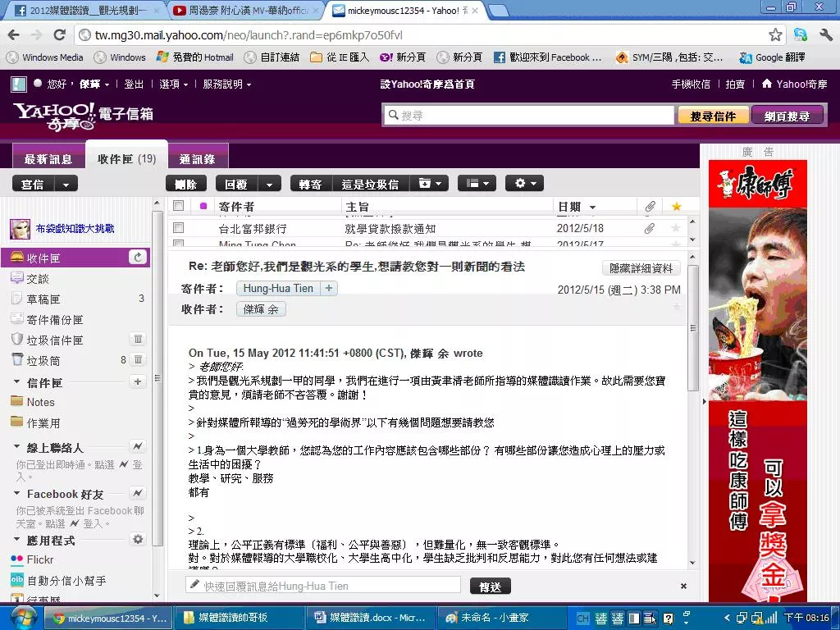This screenshot has width=840, height=630.
Task: Collapse the 線上聯絡人 section
Action: click(16, 446)
